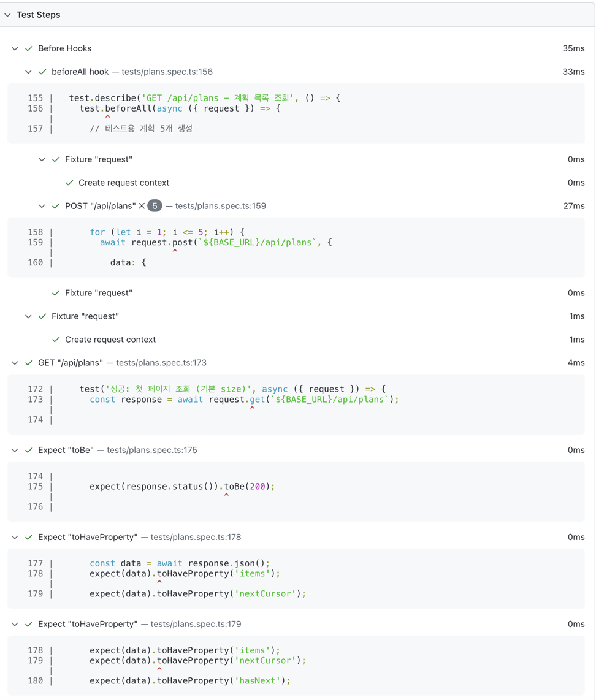
Task: Click check icon of Create request context 0ms
Action: [x=69, y=183]
